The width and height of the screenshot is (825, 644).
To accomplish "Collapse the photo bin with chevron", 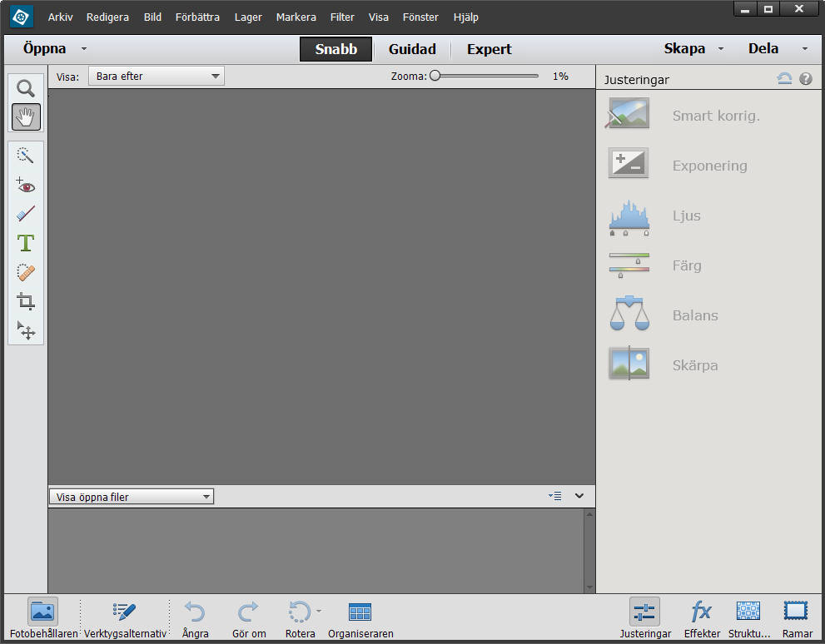I will point(579,496).
